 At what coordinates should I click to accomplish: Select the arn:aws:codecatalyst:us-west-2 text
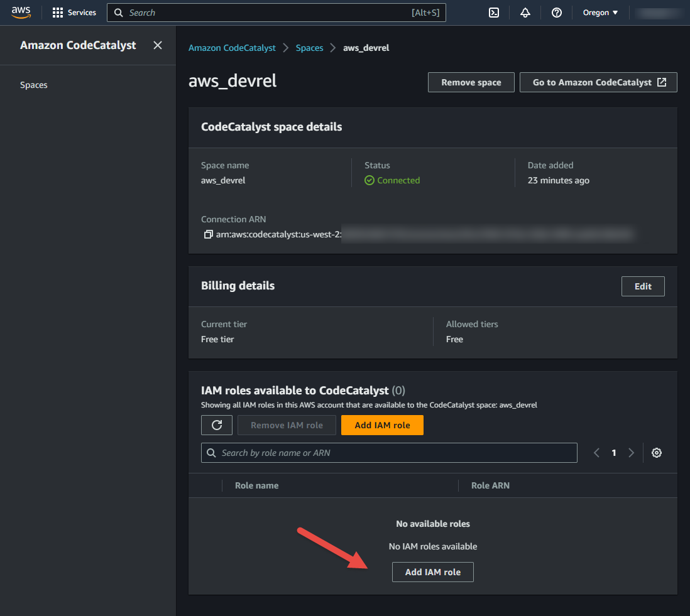tap(278, 234)
